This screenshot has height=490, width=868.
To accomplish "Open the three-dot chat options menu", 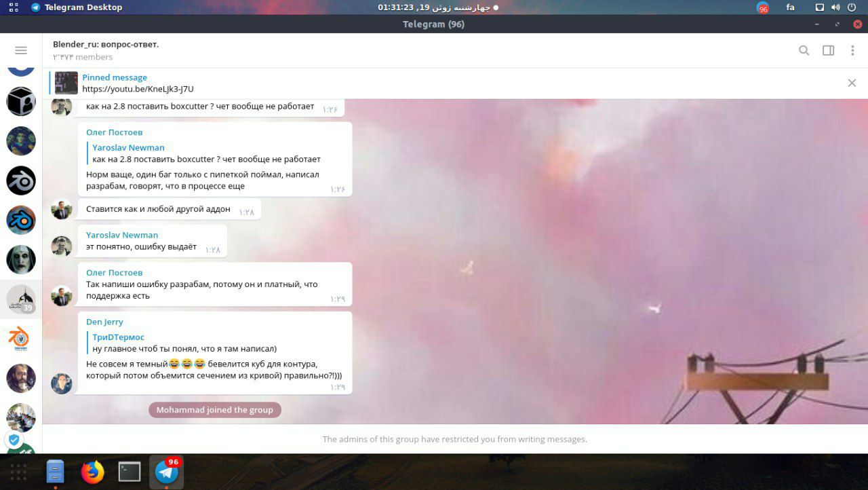I will coord(852,50).
